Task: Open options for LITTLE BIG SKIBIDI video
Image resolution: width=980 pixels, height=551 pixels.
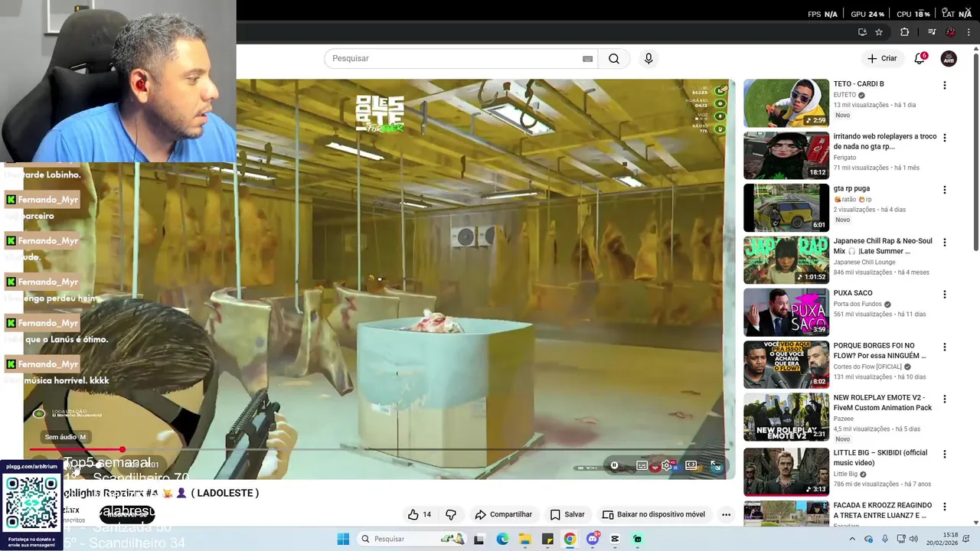Action: click(x=944, y=454)
